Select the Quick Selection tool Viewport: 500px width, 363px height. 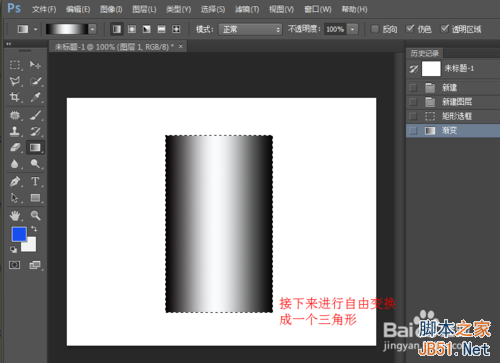[x=35, y=81]
